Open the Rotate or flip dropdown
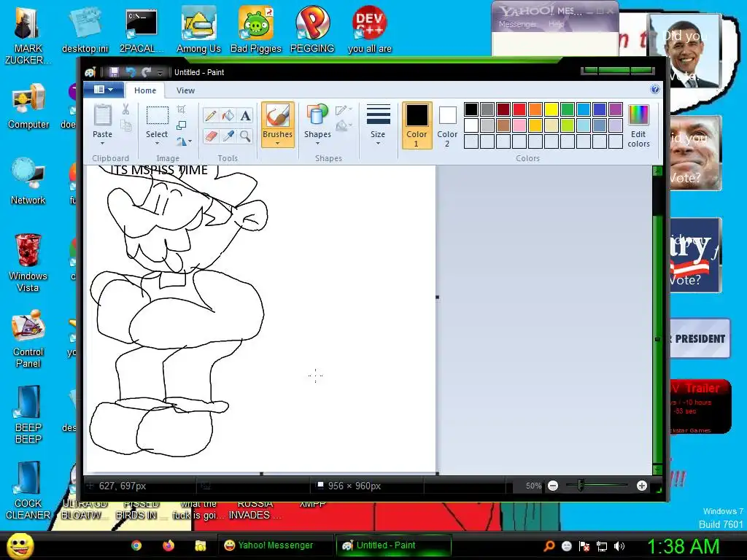747x560 pixels. tap(184, 141)
